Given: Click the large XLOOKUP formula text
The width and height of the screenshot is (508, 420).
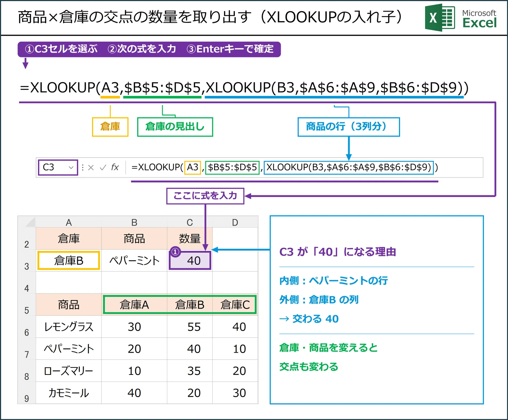Looking at the screenshot, I should point(244,87).
